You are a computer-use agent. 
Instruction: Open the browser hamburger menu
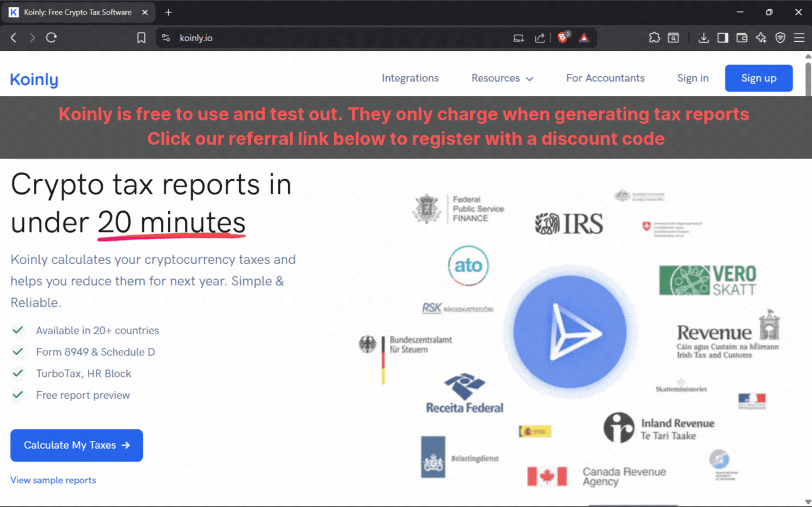click(x=799, y=38)
